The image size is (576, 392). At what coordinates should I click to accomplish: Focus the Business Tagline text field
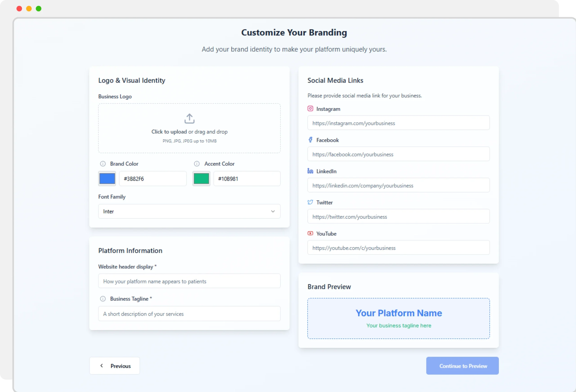[189, 314]
